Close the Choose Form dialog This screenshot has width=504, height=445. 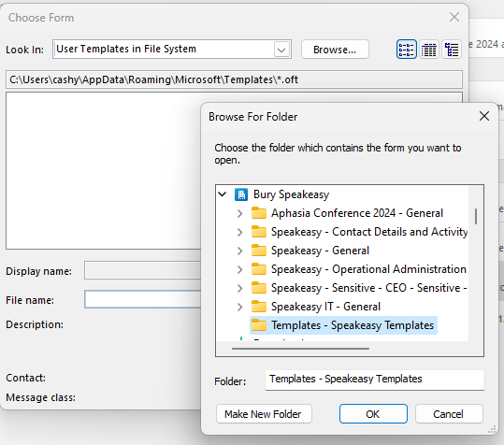point(454,17)
